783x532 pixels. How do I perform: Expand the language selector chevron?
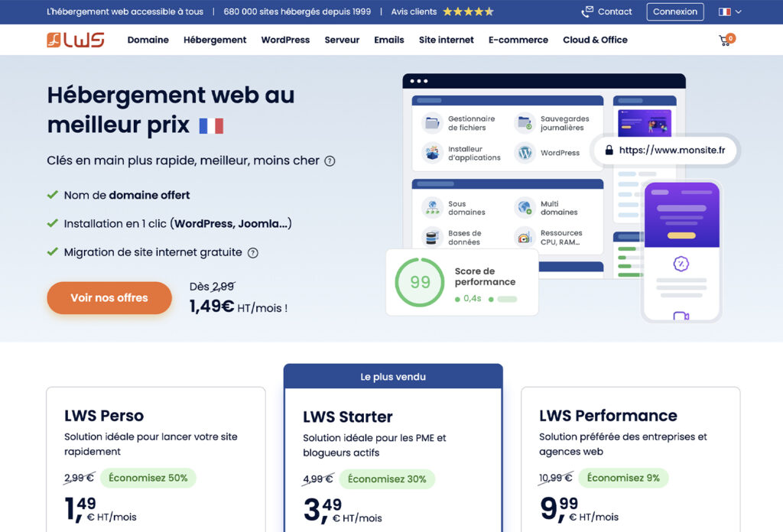click(738, 11)
